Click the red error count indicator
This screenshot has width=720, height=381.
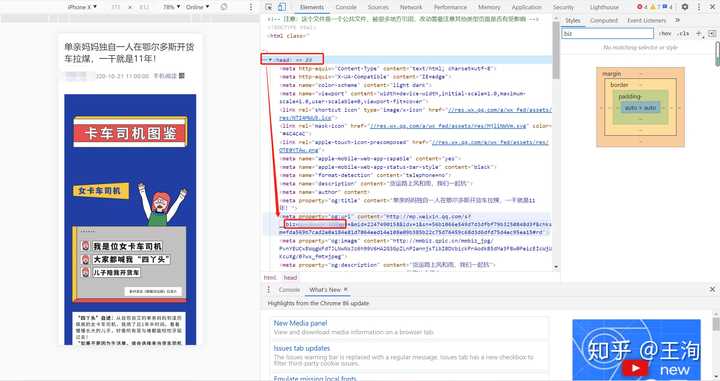click(x=642, y=7)
